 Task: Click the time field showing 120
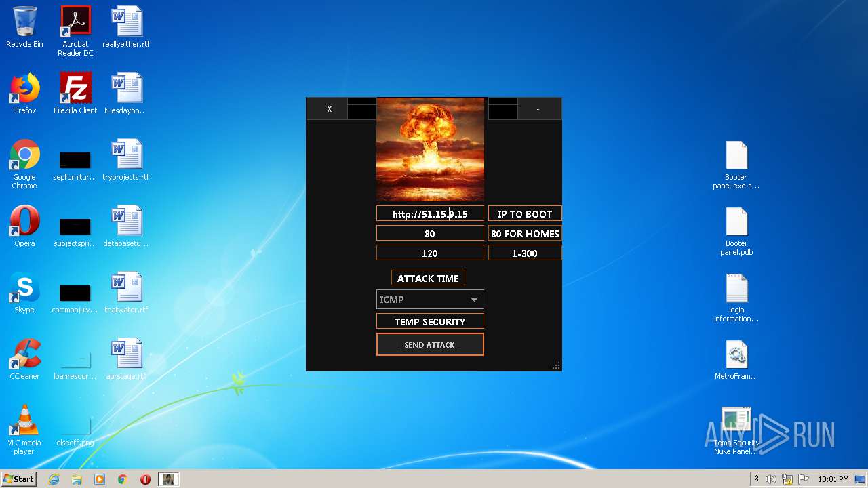[430, 253]
